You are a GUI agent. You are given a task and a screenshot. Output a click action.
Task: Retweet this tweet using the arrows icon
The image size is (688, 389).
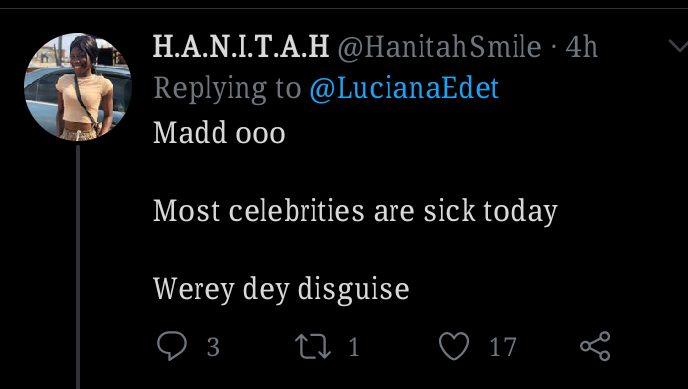click(313, 346)
